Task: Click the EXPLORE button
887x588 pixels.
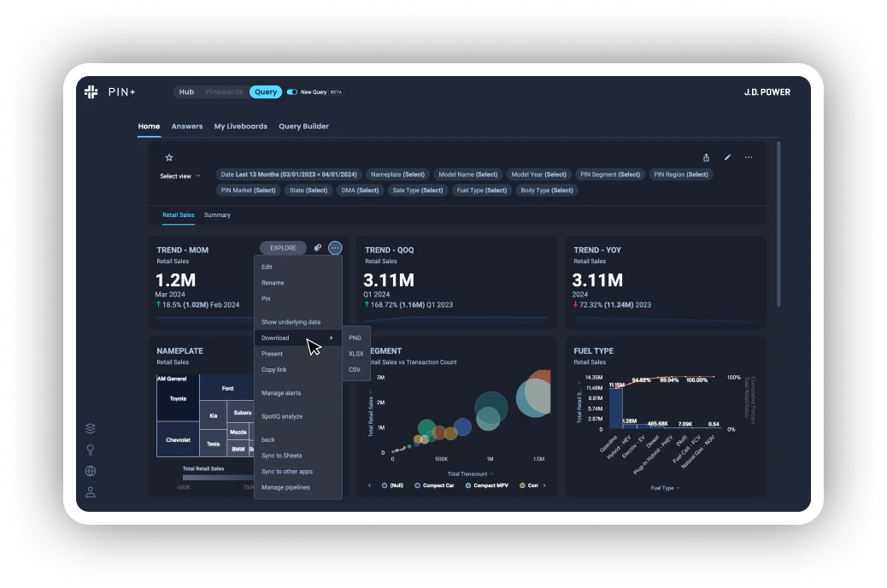Action: point(283,248)
